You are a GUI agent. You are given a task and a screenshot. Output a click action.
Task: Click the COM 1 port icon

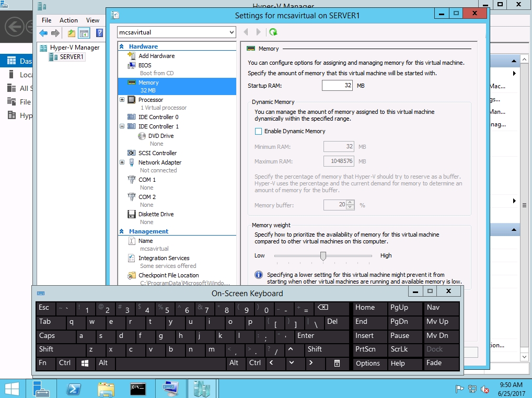(131, 179)
